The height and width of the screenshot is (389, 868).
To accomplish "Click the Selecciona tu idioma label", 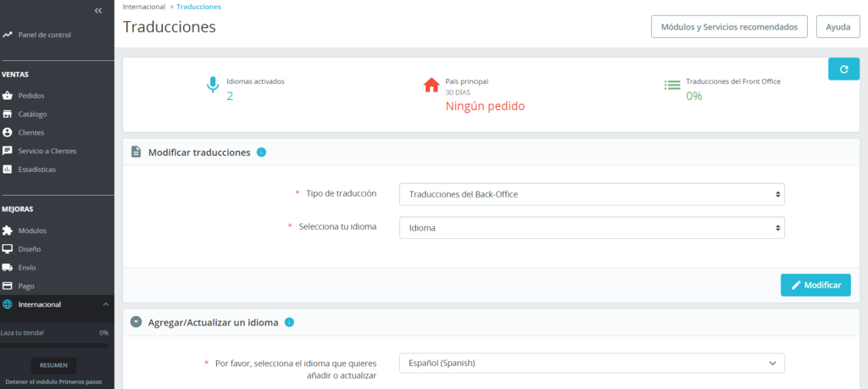I will (337, 226).
